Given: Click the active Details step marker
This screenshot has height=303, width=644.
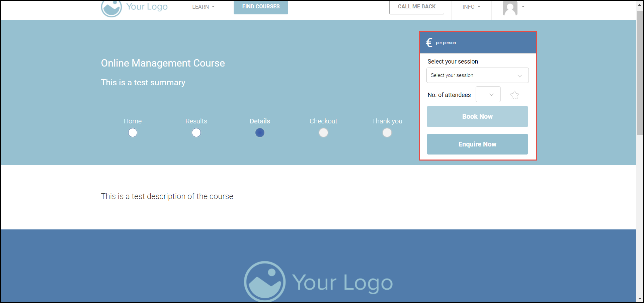Looking at the screenshot, I should [260, 133].
